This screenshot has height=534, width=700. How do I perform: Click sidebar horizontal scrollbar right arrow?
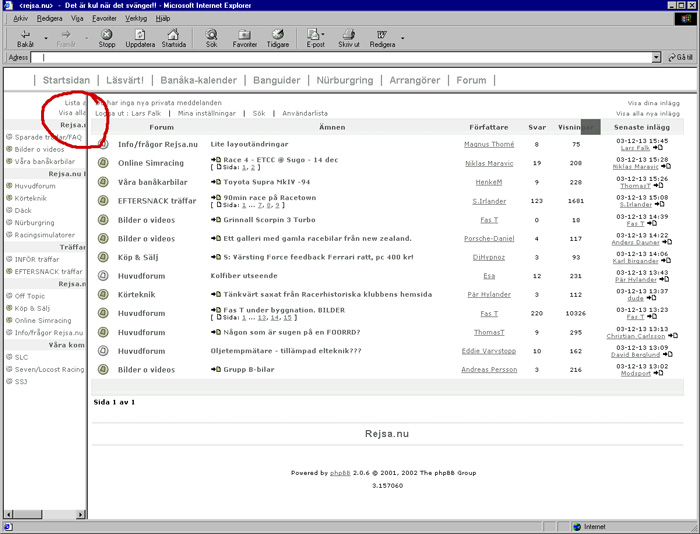80,514
